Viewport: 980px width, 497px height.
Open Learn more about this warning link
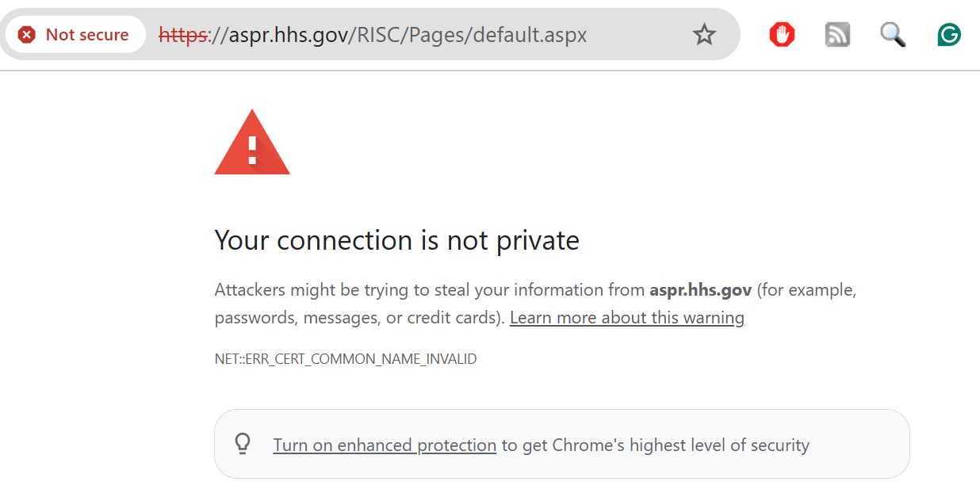click(x=626, y=318)
